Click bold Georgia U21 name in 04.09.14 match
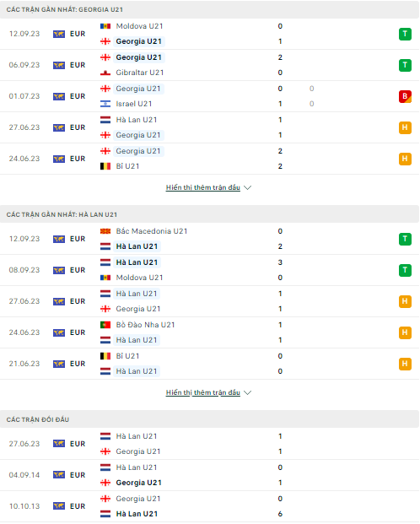Screen dimensions: 420x524 coord(138,483)
